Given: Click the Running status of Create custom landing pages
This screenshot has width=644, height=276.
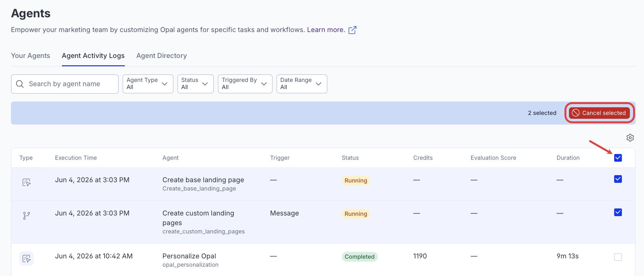Looking at the screenshot, I should tap(356, 214).
